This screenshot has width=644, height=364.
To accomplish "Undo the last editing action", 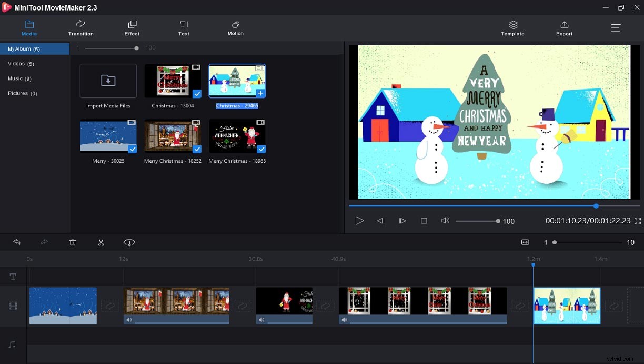I will click(17, 242).
